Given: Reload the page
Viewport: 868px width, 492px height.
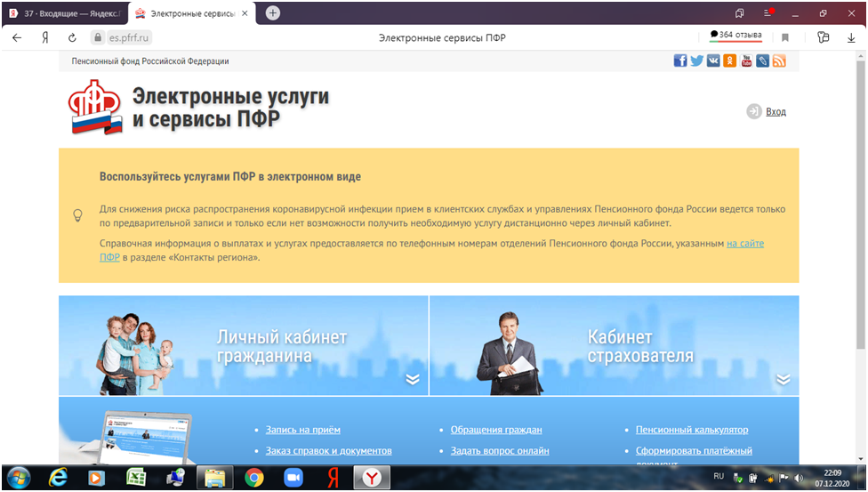Looking at the screenshot, I should (72, 37).
